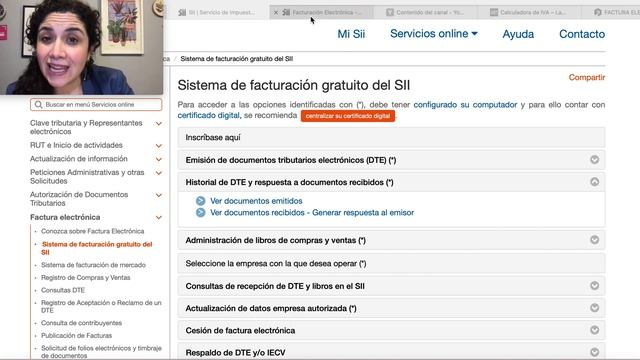Expand the Consultas de recepción de DTE arrow
Image resolution: width=640 pixels, height=360 pixels.
point(594,286)
